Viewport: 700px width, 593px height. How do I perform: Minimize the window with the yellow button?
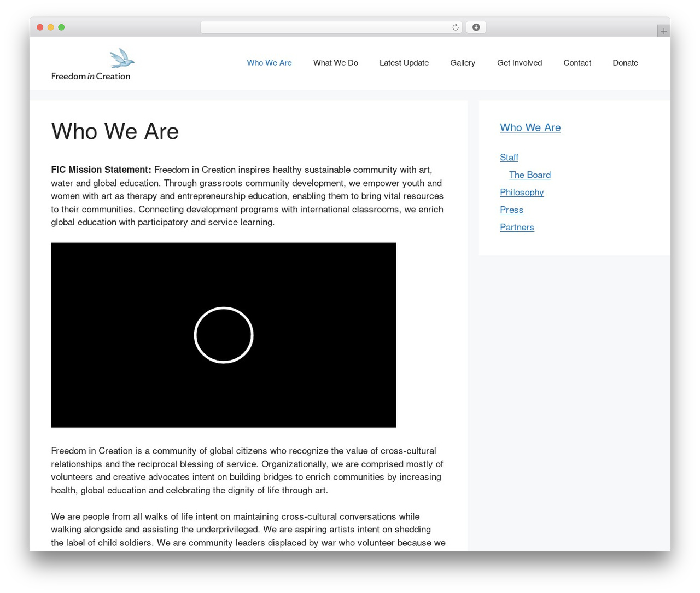point(51,27)
